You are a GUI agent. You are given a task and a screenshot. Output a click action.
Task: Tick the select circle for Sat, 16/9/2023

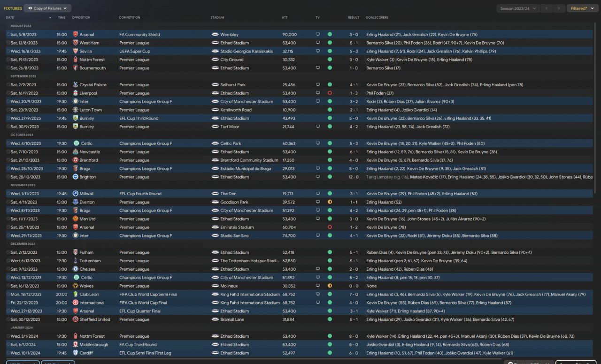(x=8, y=93)
